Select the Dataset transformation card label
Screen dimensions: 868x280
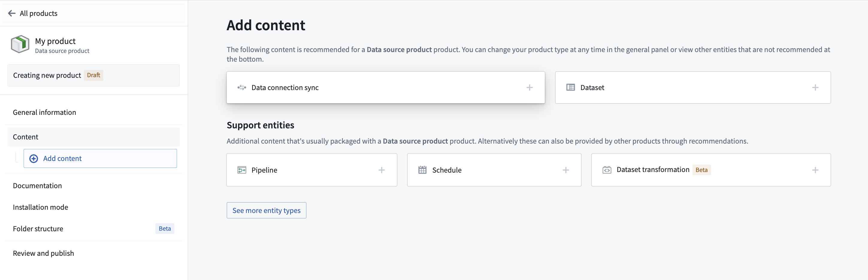(653, 170)
